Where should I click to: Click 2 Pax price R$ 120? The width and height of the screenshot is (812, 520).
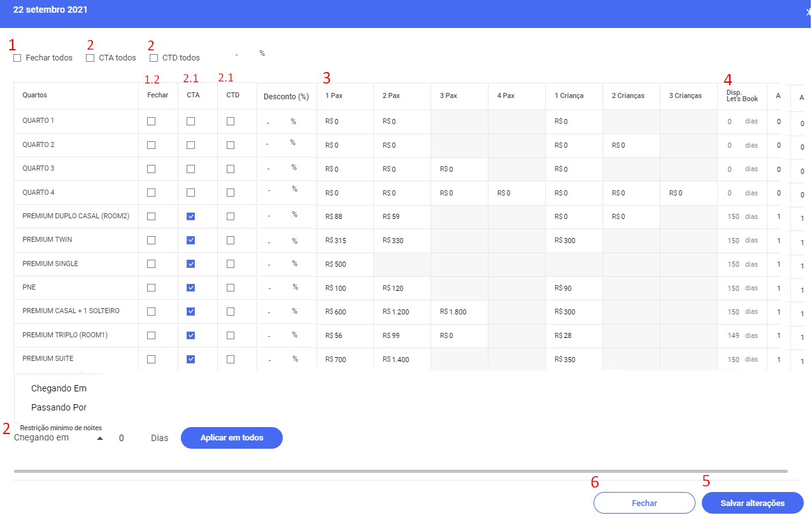point(393,288)
